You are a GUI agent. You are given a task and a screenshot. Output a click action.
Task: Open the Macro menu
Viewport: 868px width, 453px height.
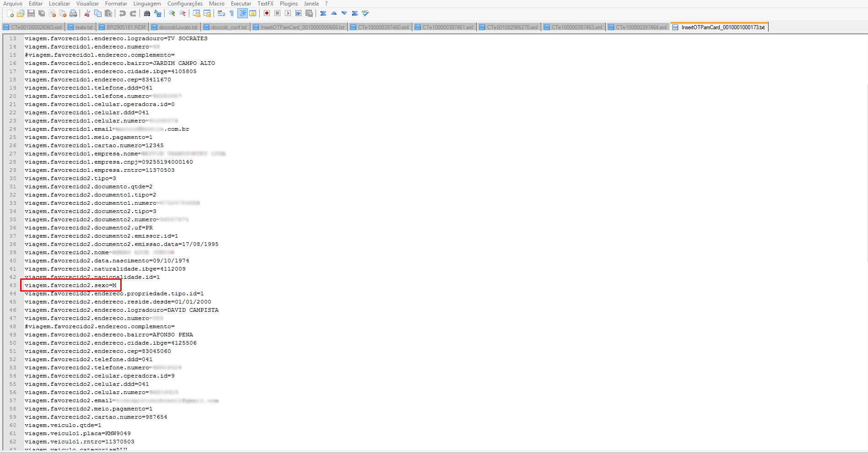[x=217, y=4]
